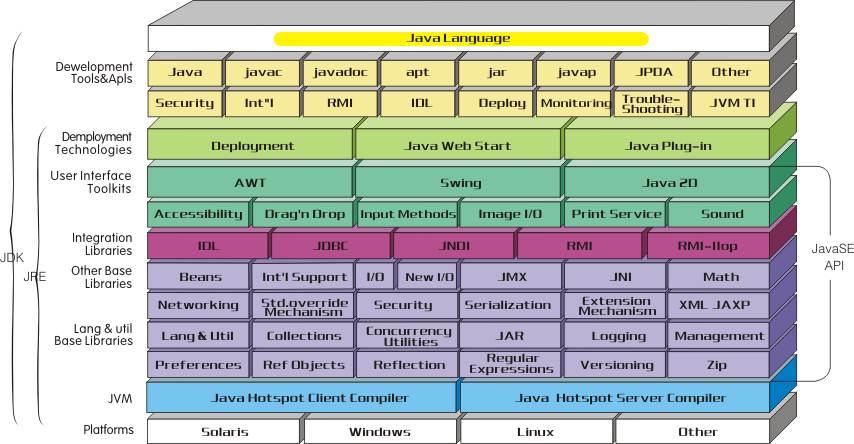Select the Std.override Mechanism box
Image resolution: width=854 pixels, height=444 pixels.
click(303, 306)
